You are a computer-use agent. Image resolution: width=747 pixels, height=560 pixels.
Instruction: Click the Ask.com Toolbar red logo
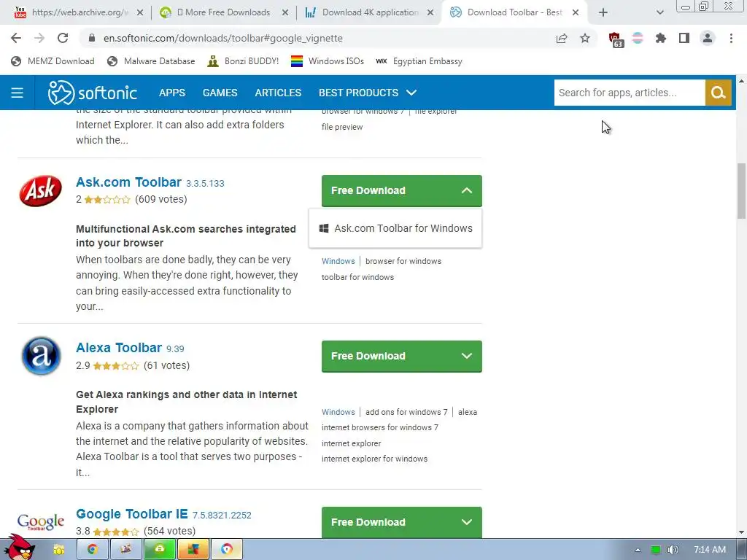point(41,191)
